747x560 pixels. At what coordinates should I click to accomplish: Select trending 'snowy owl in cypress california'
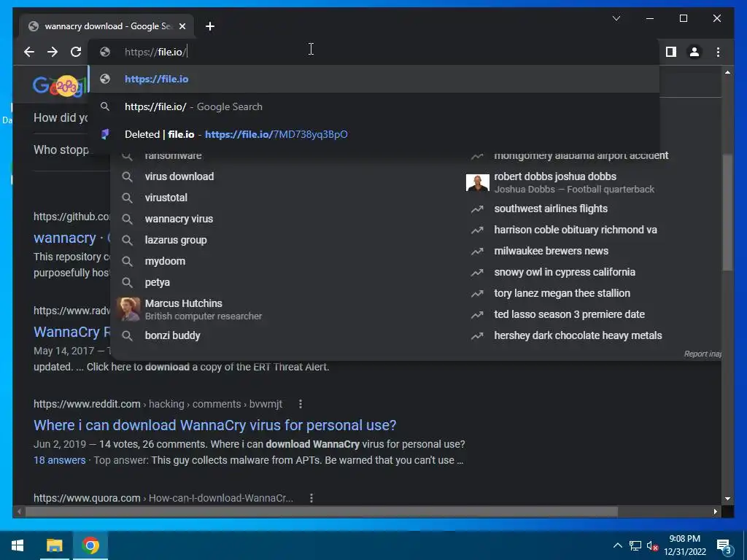(565, 272)
